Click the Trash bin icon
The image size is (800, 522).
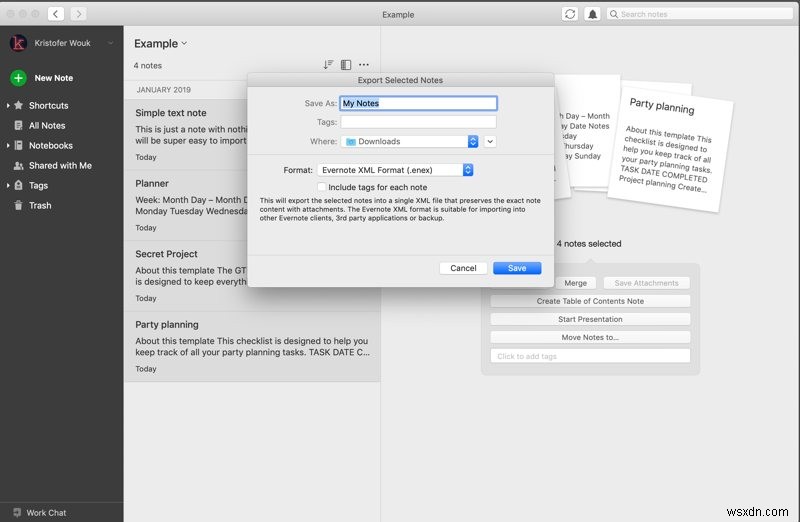(18, 205)
